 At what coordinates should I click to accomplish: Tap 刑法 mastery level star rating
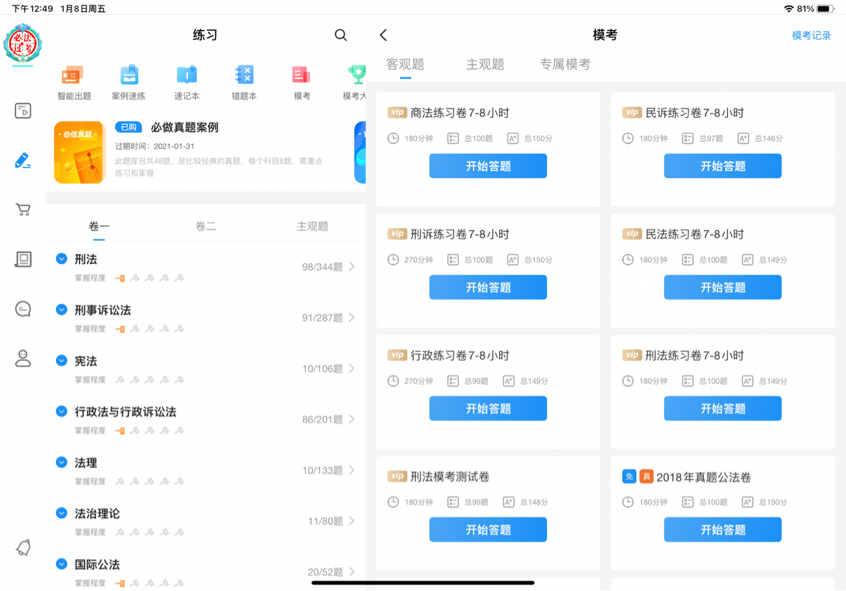coord(149,278)
